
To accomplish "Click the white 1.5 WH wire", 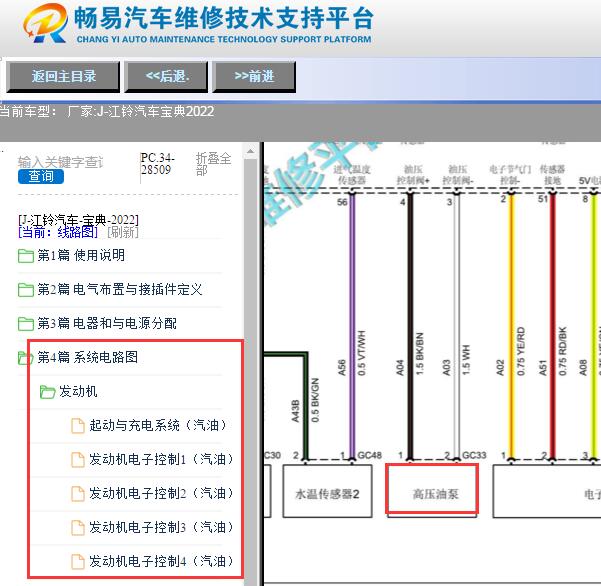I will click(x=456, y=326).
